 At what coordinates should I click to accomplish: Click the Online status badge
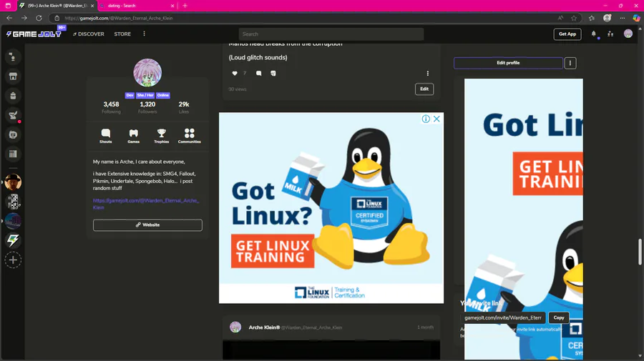tap(162, 95)
